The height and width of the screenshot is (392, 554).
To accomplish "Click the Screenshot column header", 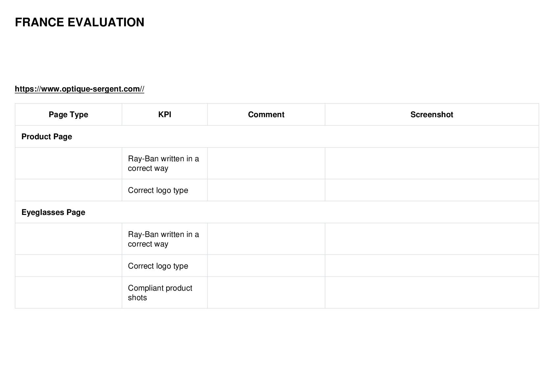I will (432, 115).
